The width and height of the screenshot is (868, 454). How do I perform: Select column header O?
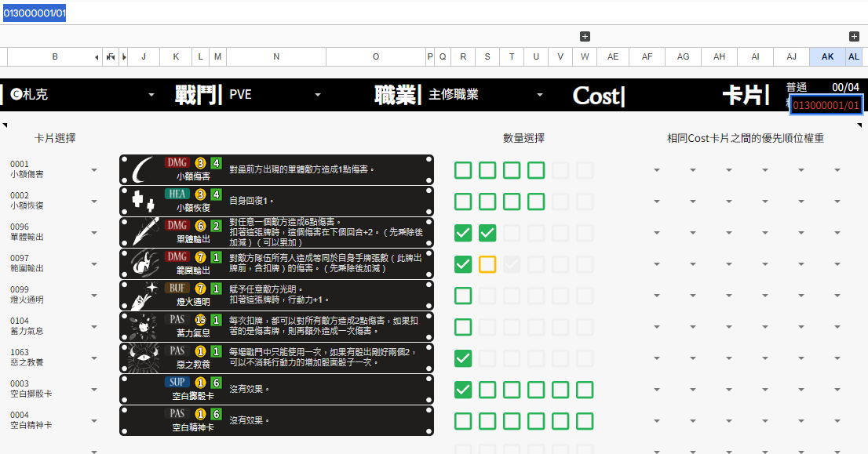coord(376,57)
